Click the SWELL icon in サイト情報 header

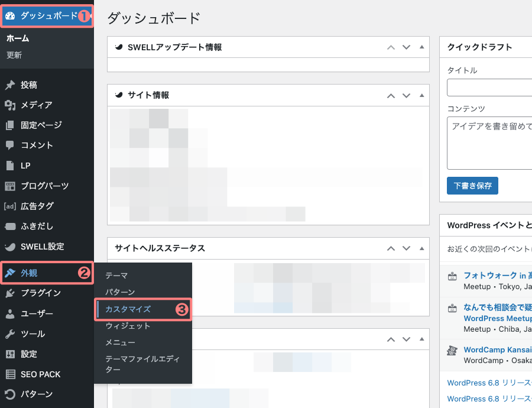[x=119, y=95]
